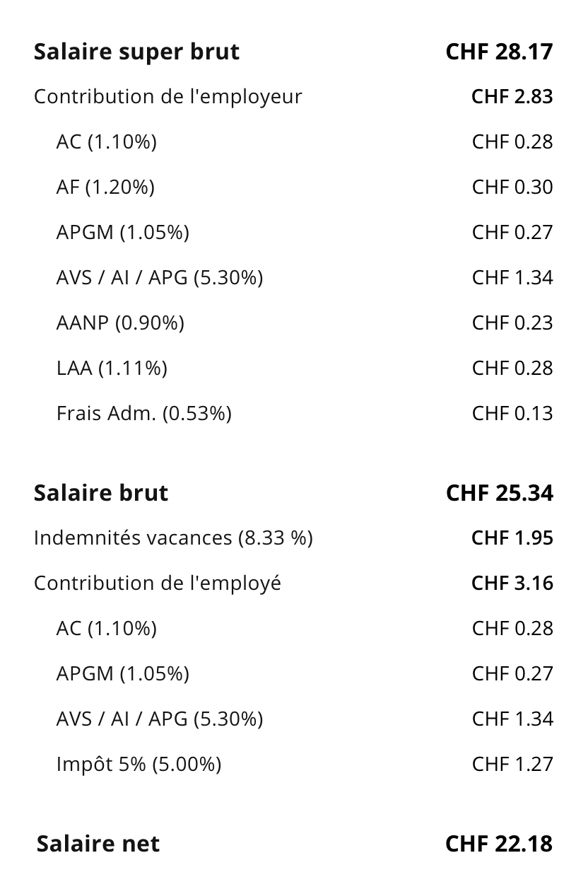
Task: Click the Salaire brut heading
Action: pyautogui.click(x=101, y=493)
